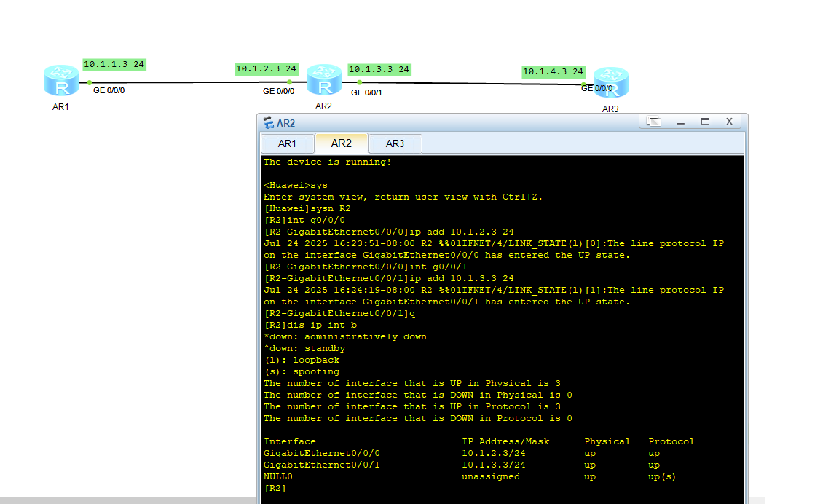Select the AR2 router icon

coord(323,80)
